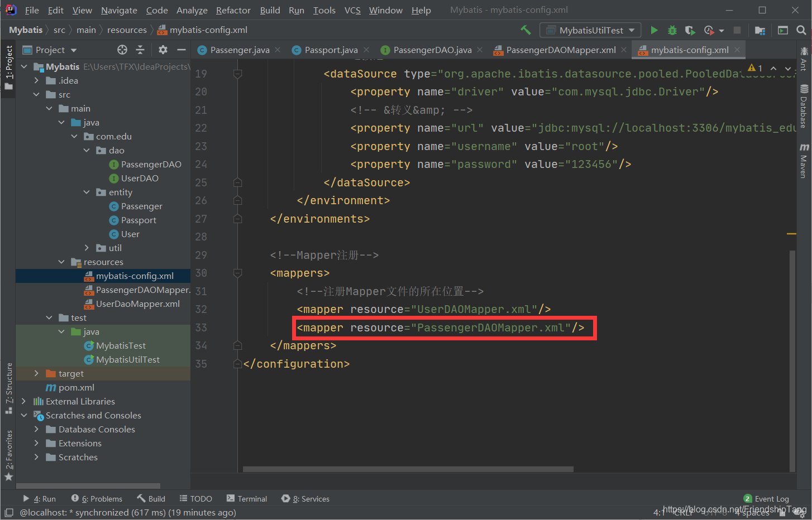Click the Build project hammer icon
The image size is (812, 520).
526,30
